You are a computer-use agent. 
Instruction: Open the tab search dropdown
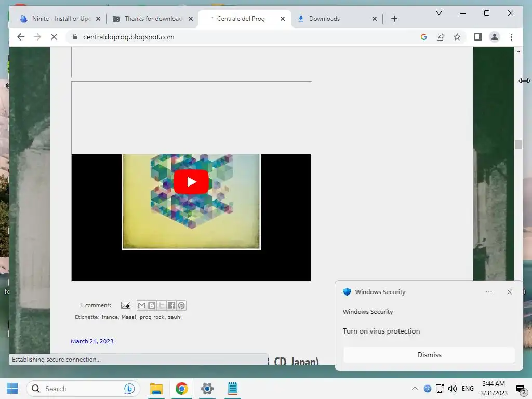438,13
